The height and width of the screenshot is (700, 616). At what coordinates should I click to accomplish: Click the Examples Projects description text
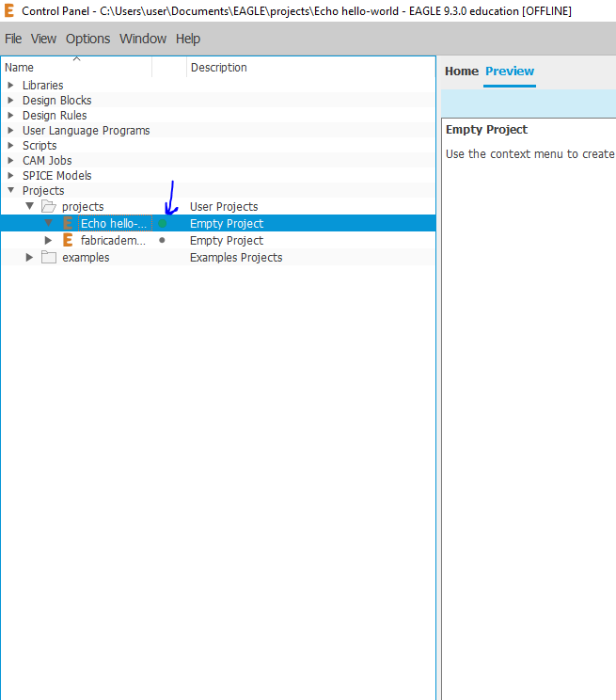click(x=236, y=258)
